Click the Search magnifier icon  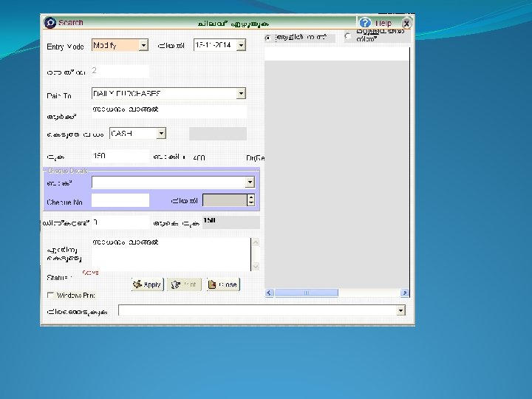pyautogui.click(x=50, y=23)
